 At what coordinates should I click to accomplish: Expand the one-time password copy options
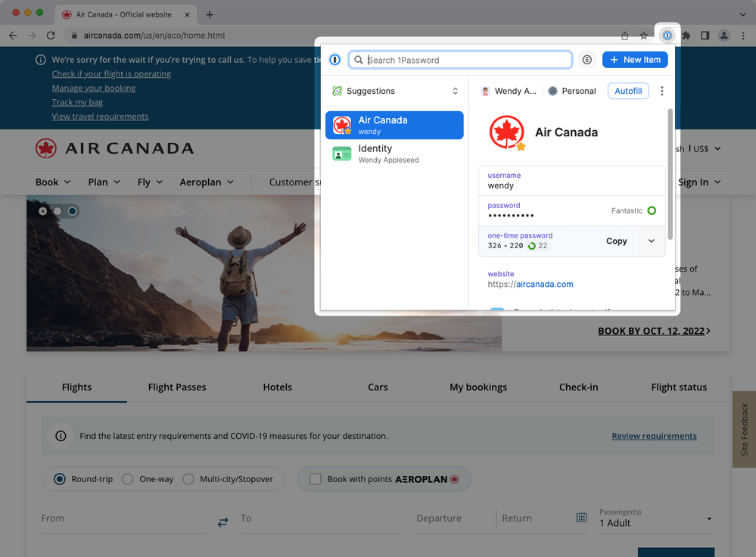pyautogui.click(x=652, y=241)
